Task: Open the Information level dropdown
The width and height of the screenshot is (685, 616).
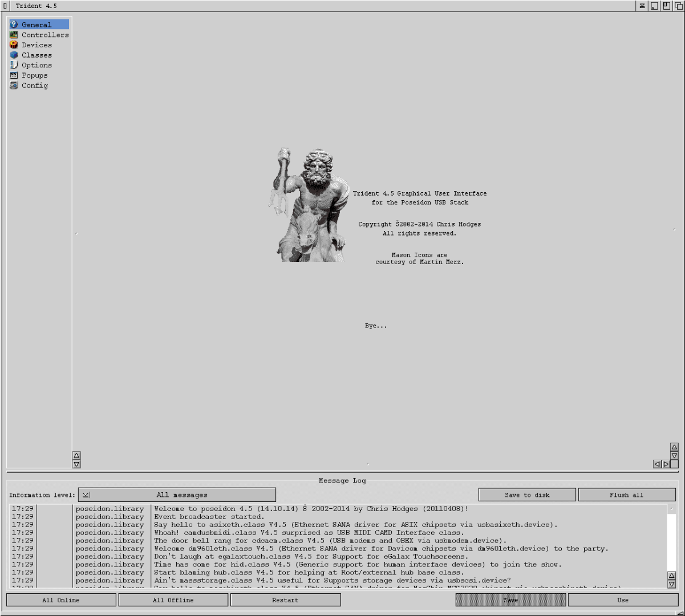Action: pyautogui.click(x=177, y=495)
